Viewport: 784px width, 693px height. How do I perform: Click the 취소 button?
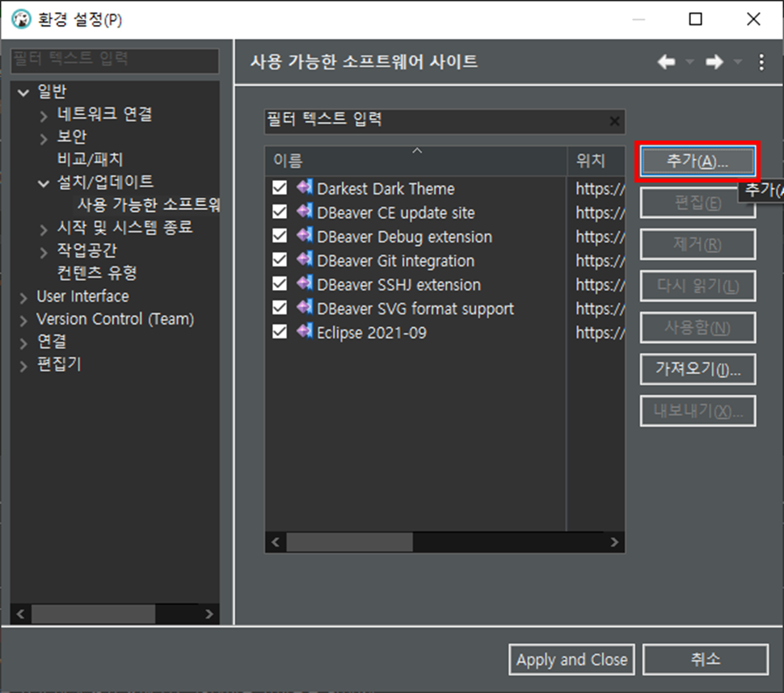(x=705, y=660)
